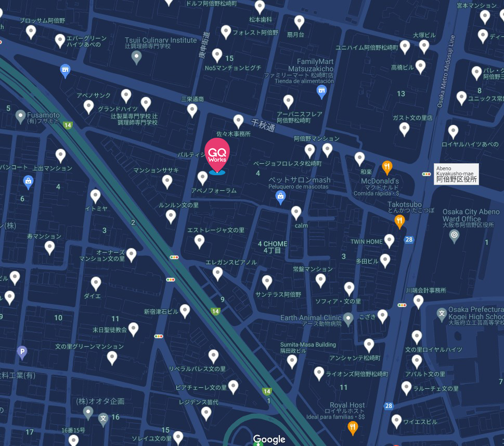
Task: Click the Takotsubo restaurant fork-and-knife icon
Action: click(399, 221)
